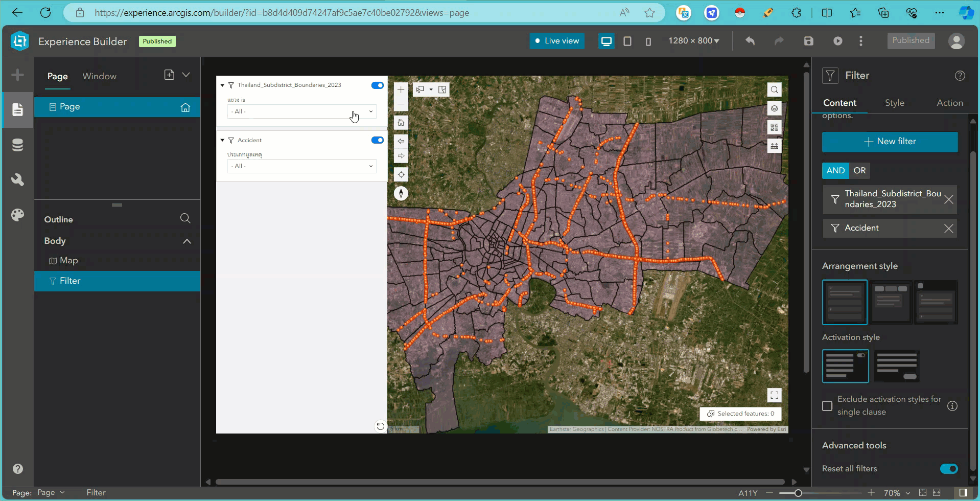Enable Live view mode
This screenshot has height=501, width=980.
556,41
